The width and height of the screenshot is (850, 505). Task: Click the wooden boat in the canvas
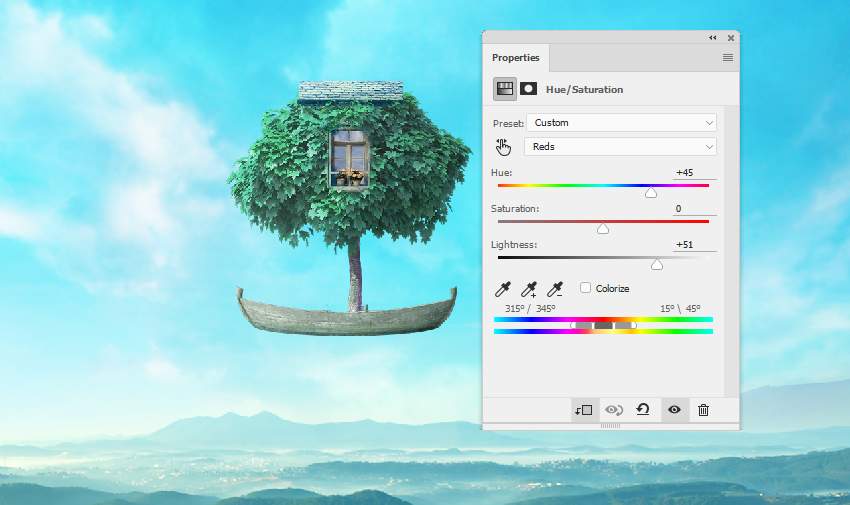[346, 312]
